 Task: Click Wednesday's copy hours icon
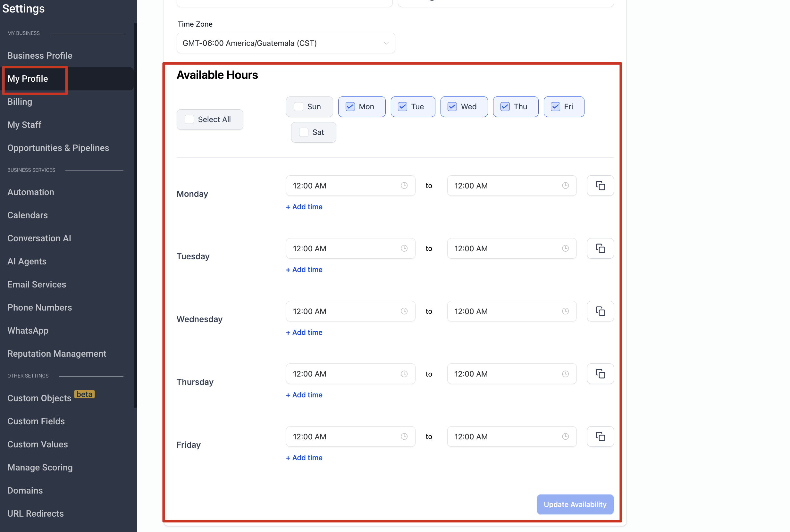[600, 311]
